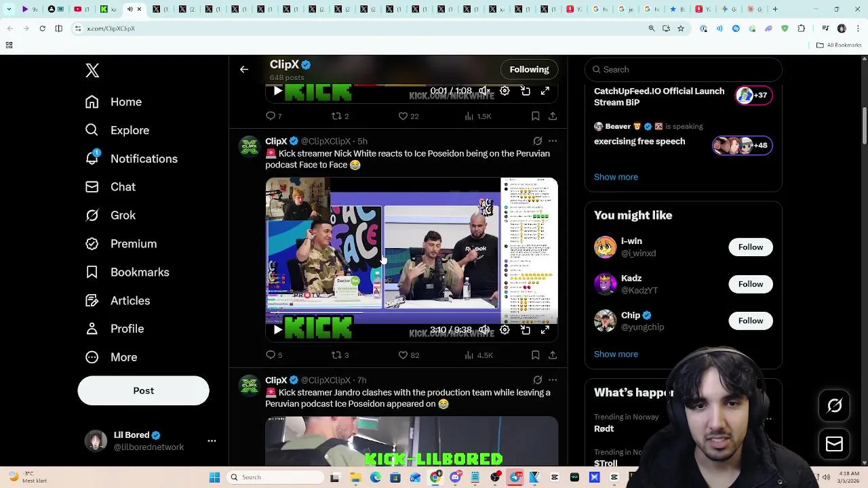Open settings gear on Nick White video

pyautogui.click(x=505, y=330)
